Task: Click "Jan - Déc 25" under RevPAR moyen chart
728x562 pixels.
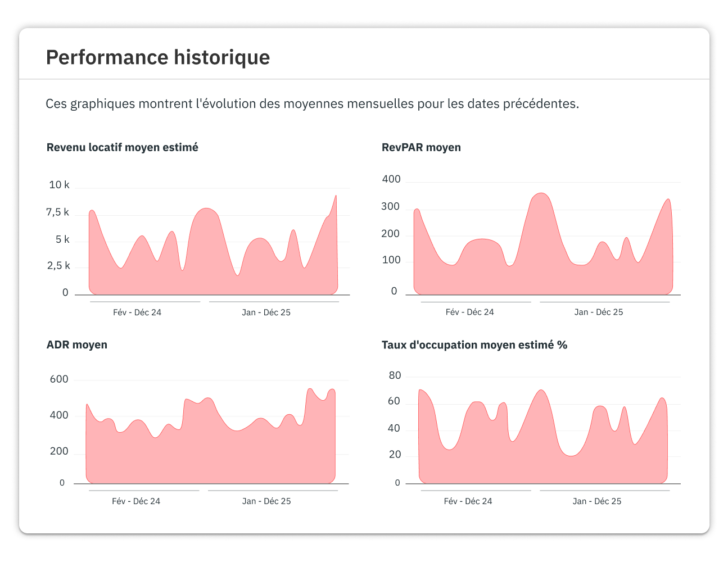Action: [x=599, y=312]
